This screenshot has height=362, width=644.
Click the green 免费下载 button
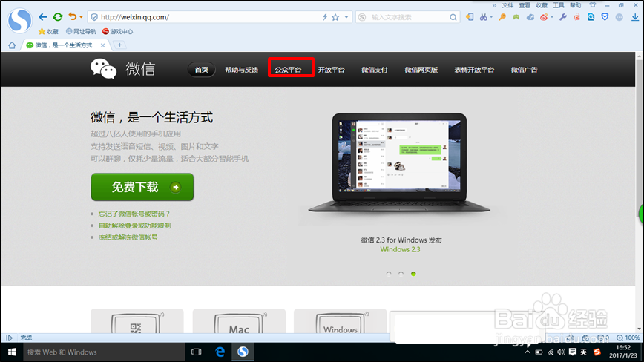point(142,187)
